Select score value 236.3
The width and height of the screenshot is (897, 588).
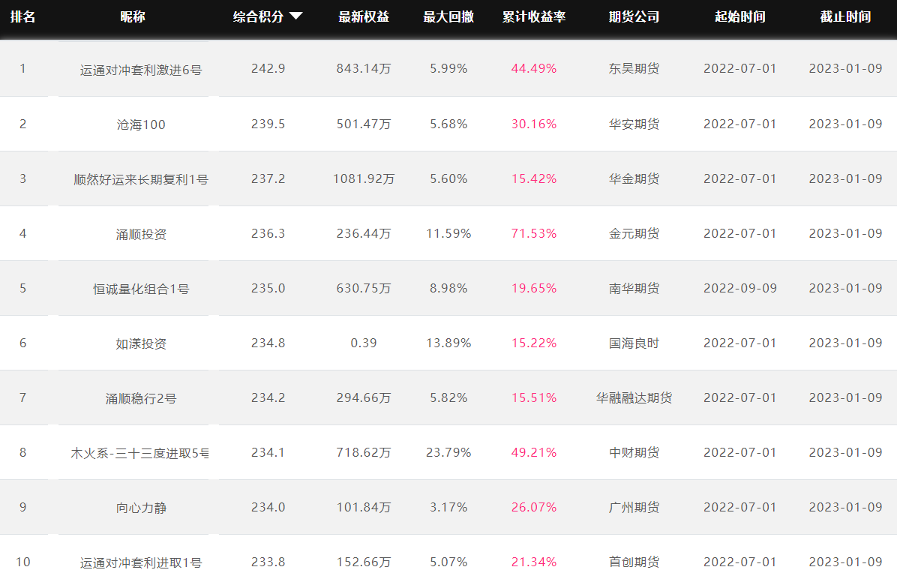(x=268, y=233)
